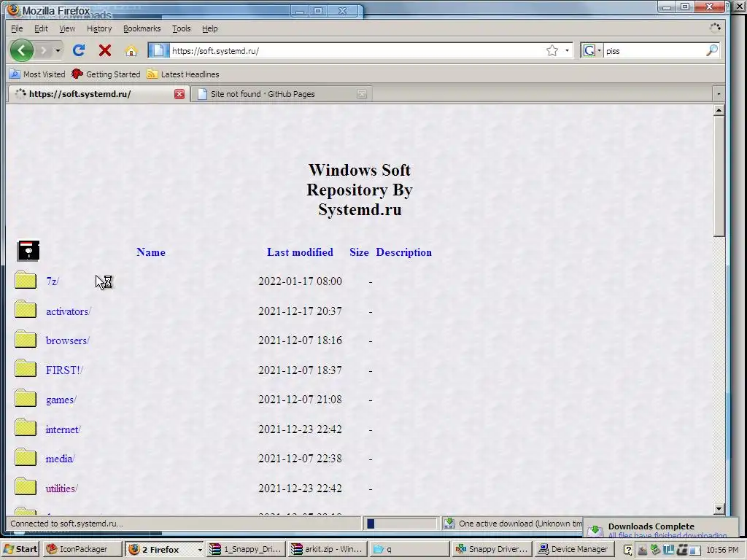747x560 pixels.
Task: Click the folder icon next to activators/
Action: tap(26, 309)
